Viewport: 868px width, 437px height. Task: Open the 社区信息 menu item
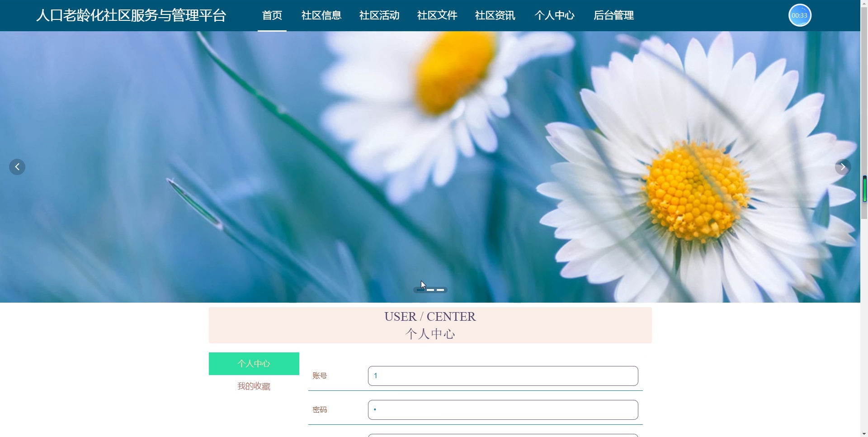[x=321, y=15]
